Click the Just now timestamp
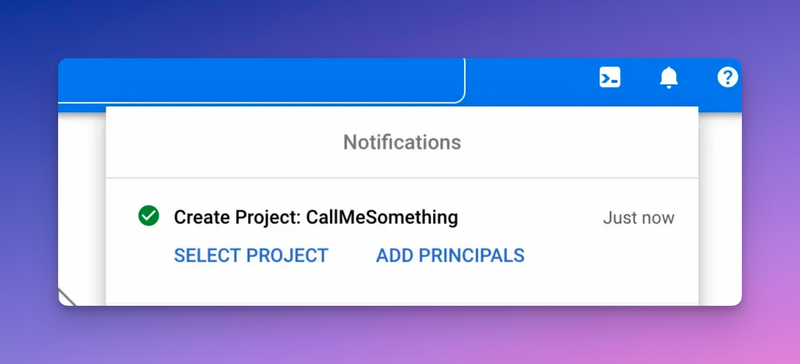The height and width of the screenshot is (364, 800). tap(638, 218)
